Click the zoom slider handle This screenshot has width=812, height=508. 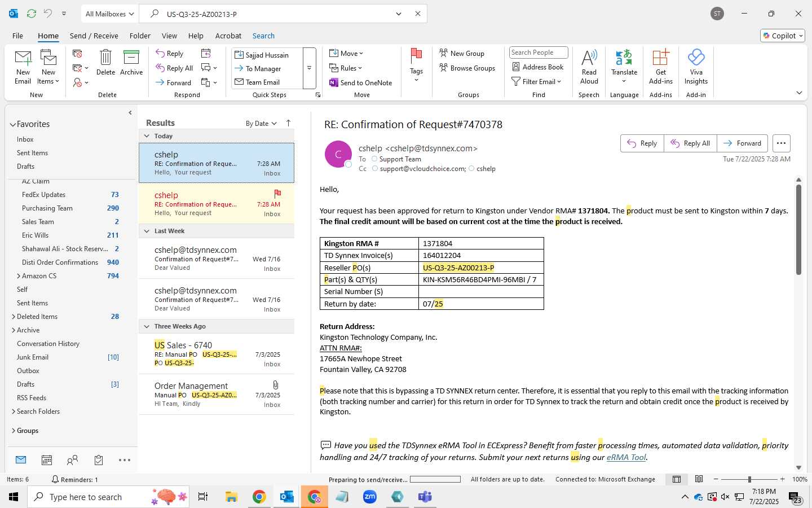pos(749,479)
